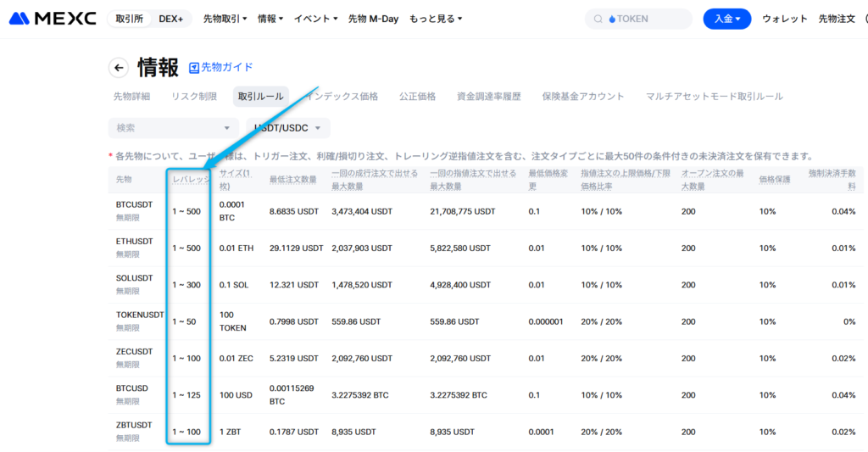The width and height of the screenshot is (868, 452).
Task: Click the 12.321 USDT minimum order cell
Action: pos(294,285)
